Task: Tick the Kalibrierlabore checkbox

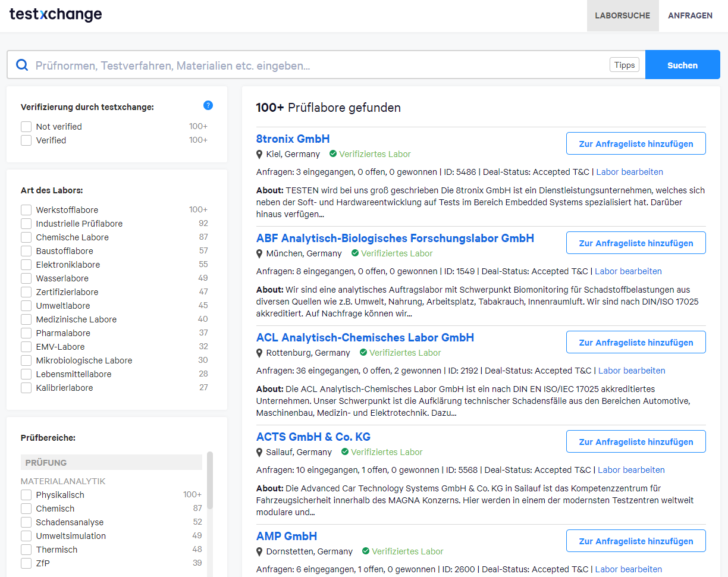Action: coord(26,388)
